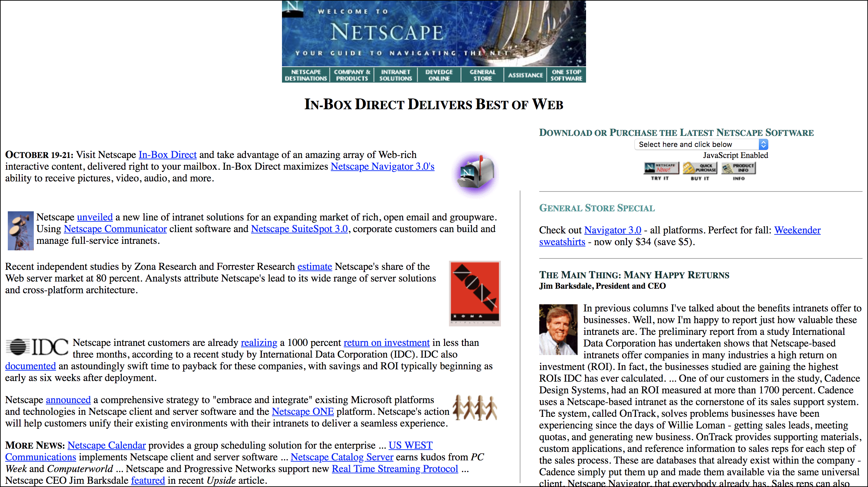
Task: Open Company & Products navigation item
Action: pos(352,75)
